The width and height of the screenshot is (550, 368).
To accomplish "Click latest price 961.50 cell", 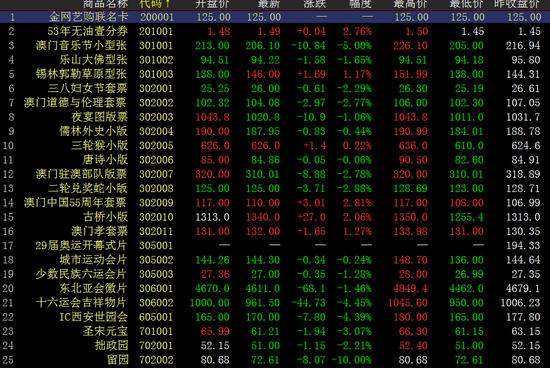I will point(263,302).
